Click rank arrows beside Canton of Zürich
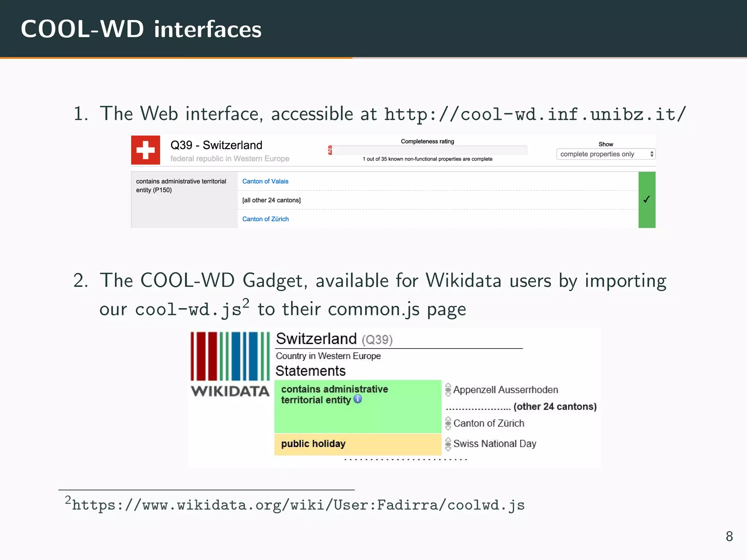Viewport: 747px width, 560px height. click(x=448, y=423)
